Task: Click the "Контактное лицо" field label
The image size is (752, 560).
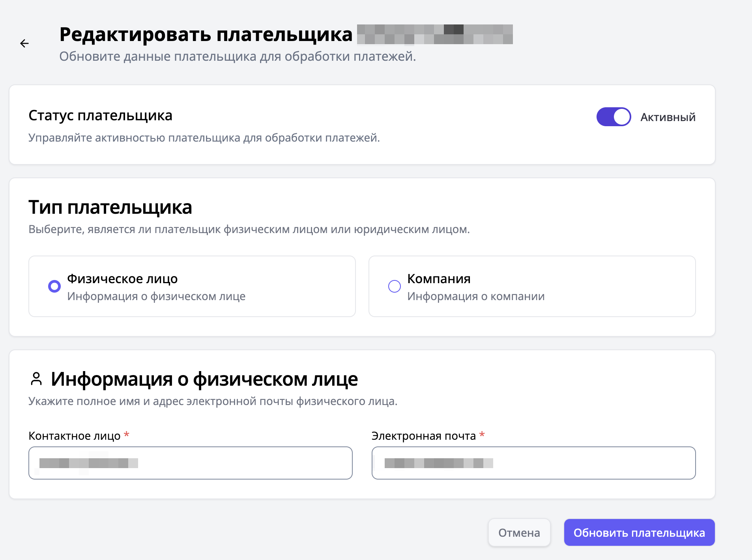Action: 75,436
